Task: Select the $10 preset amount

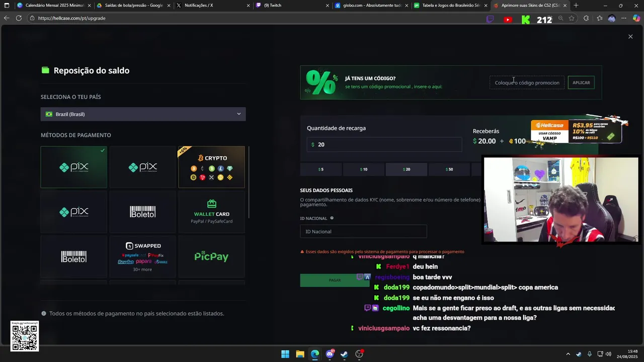Action: click(x=364, y=169)
